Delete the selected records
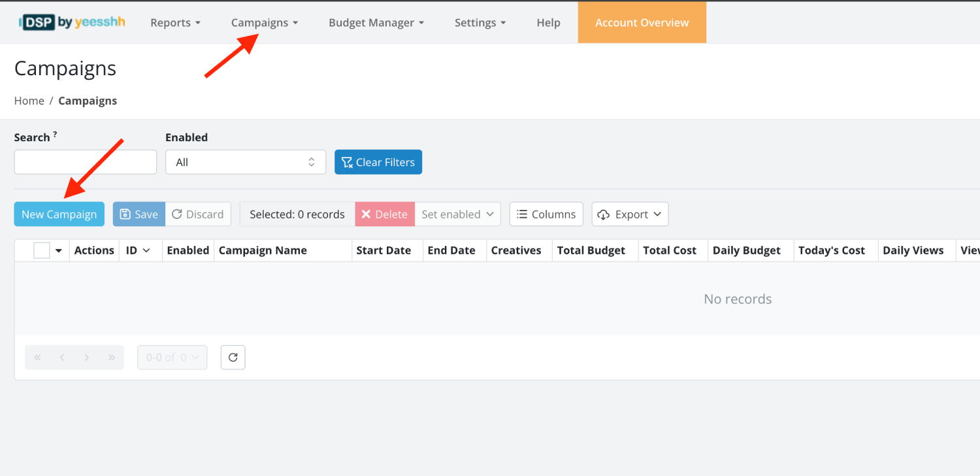 pos(385,214)
